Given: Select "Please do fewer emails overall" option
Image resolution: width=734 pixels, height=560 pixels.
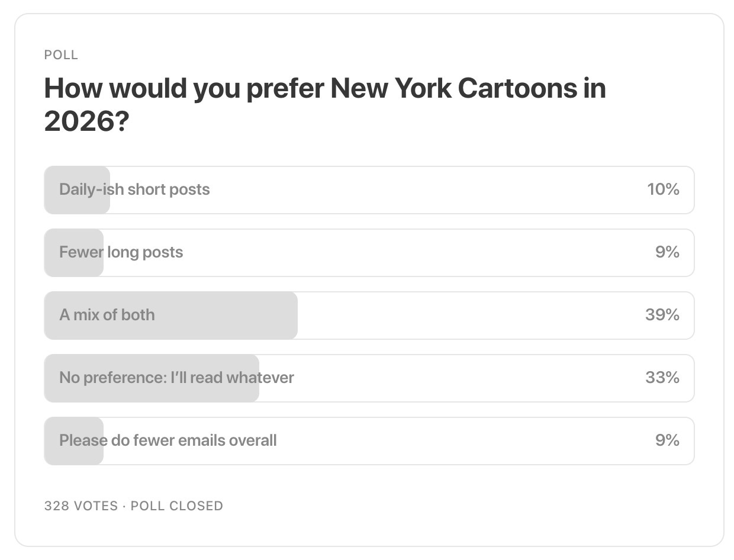Looking at the screenshot, I should click(168, 440).
